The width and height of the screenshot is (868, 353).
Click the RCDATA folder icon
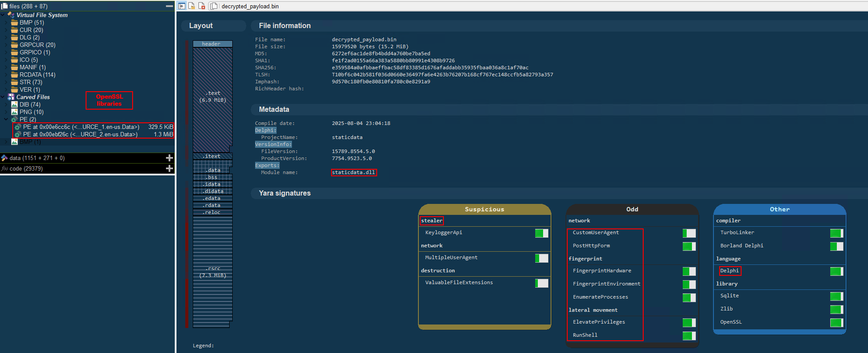click(14, 75)
